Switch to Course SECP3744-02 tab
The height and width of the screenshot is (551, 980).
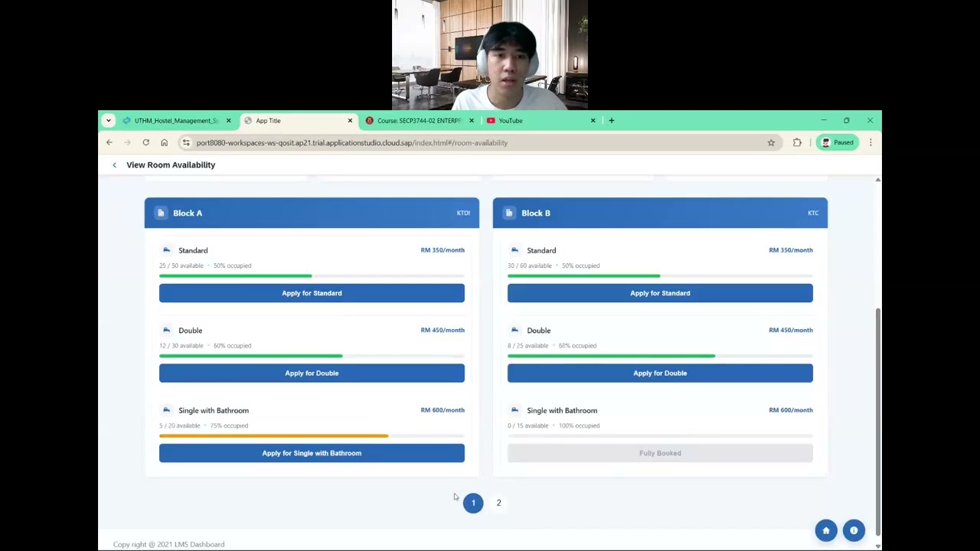[x=418, y=120]
